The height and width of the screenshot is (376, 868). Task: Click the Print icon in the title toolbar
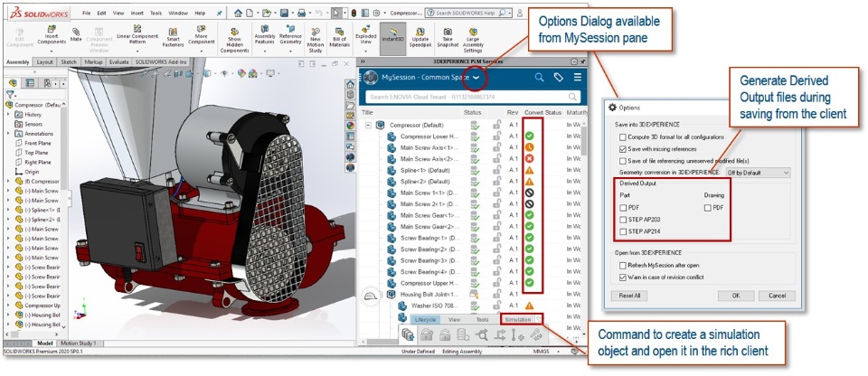(301, 13)
